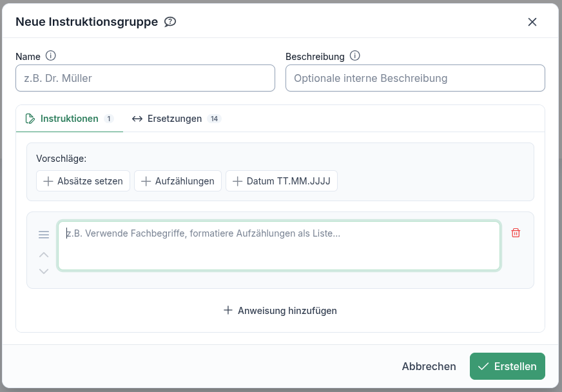
Task: Click the Name input field
Action: 145,77
